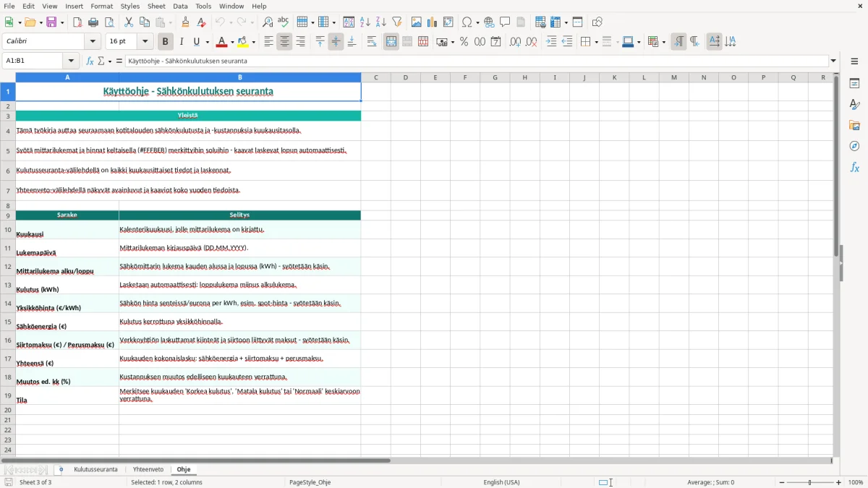
Task: Align text left
Action: (268, 42)
